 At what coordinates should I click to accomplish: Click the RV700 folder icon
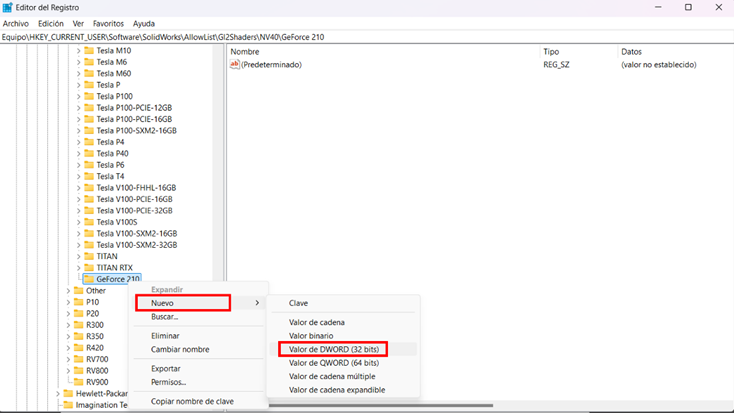click(79, 359)
